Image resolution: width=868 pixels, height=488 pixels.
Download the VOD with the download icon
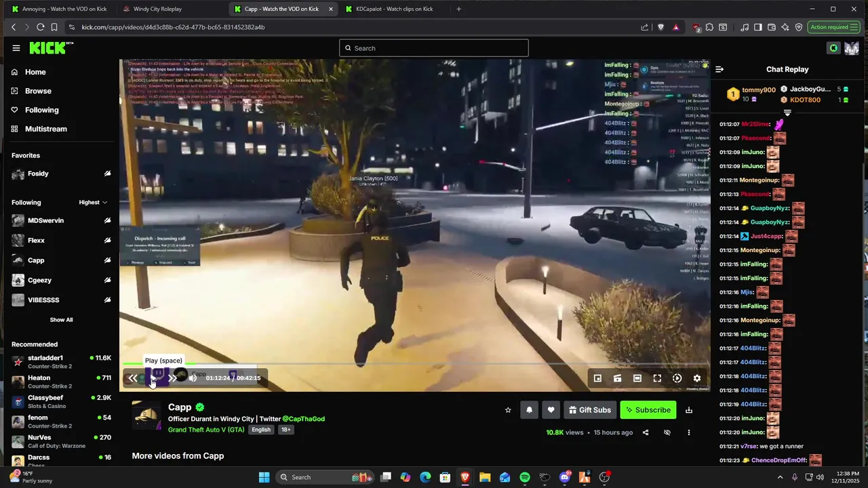click(689, 410)
